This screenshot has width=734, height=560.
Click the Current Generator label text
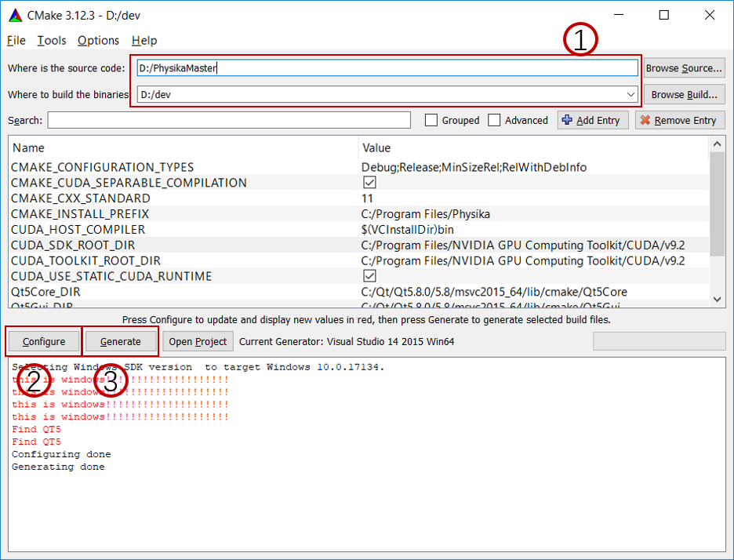[x=347, y=342]
